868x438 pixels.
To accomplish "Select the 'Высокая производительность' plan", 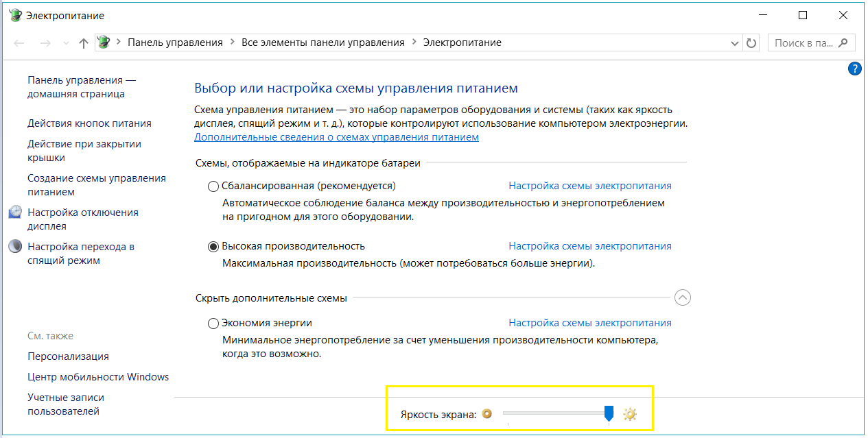I will point(213,247).
